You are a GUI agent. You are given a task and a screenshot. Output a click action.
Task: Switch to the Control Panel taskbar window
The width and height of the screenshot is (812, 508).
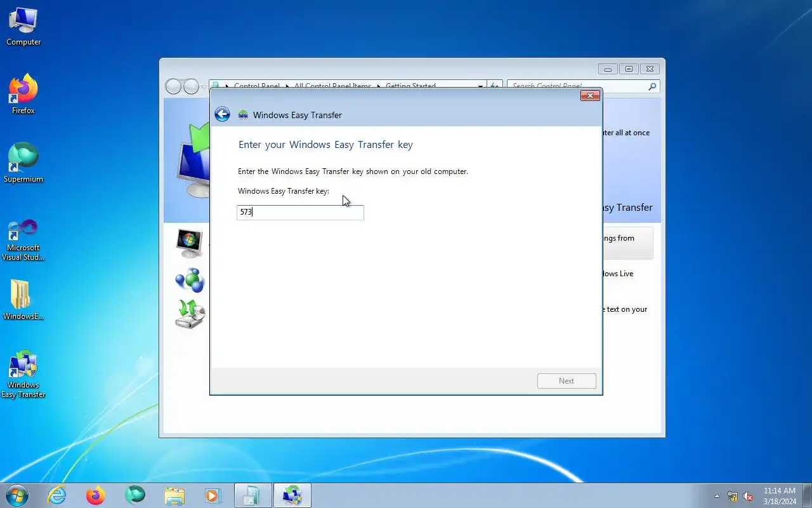(253, 495)
